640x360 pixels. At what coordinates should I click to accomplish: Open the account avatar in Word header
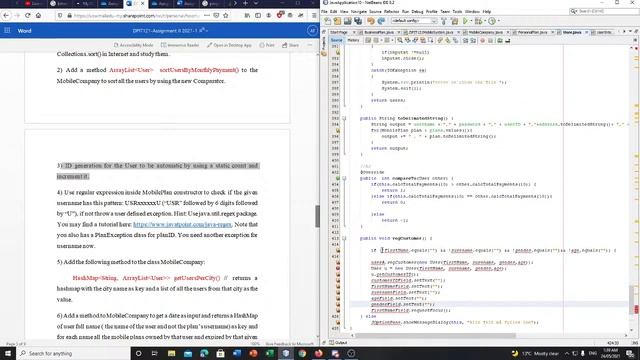tap(312, 31)
